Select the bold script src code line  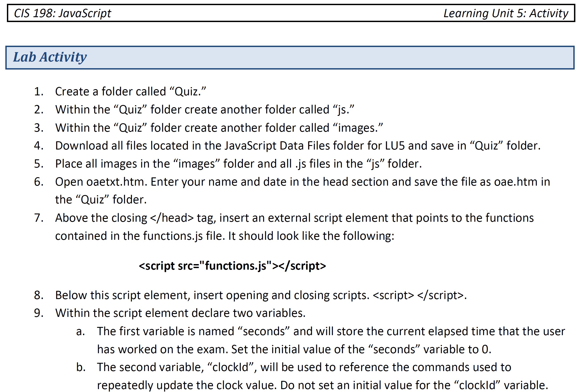pyautogui.click(x=233, y=266)
